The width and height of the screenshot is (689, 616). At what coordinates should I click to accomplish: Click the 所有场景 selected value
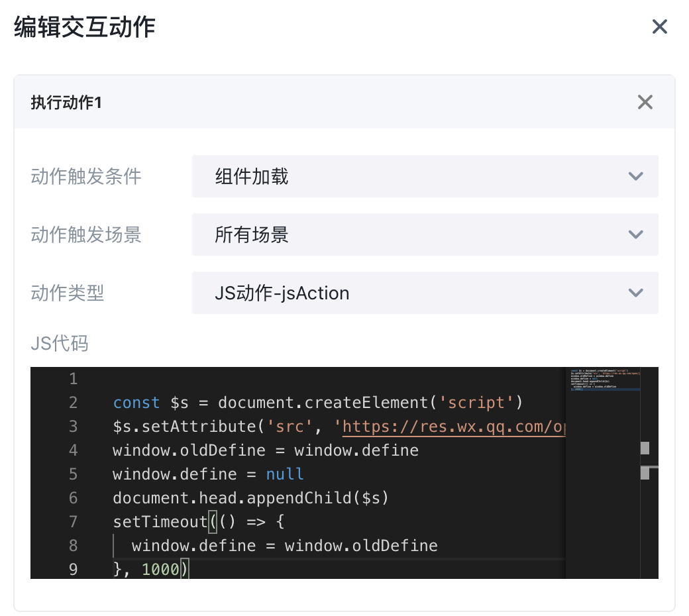[252, 235]
